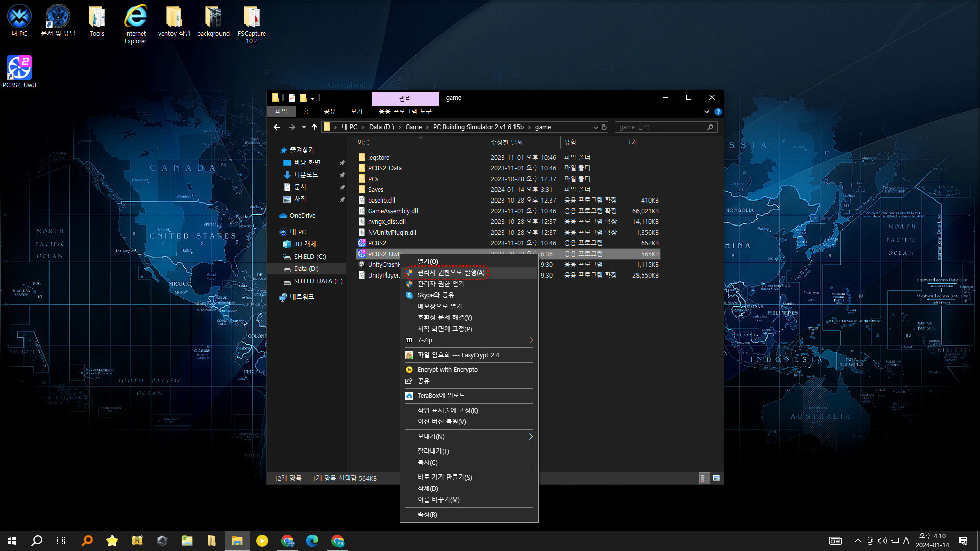
Task: Launch Internet Explorer desktop icon
Action: pos(135,24)
